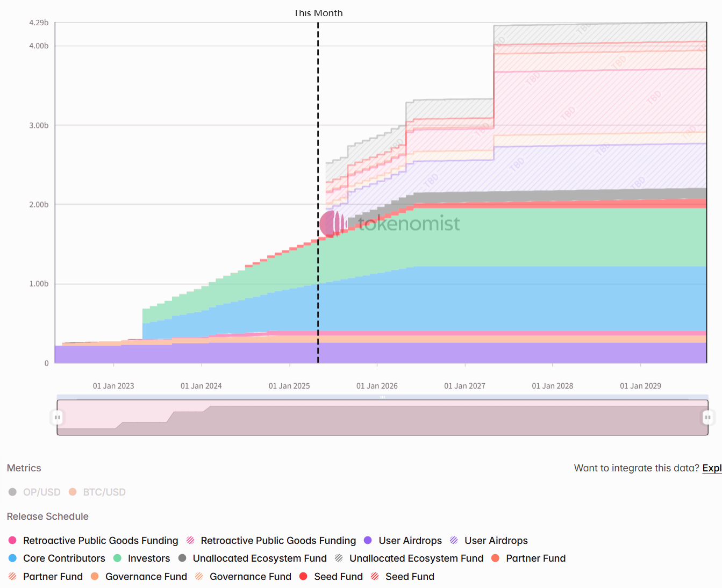Screen dimensions: 722x588
Task: Click the green Investors legend dot
Action: pyautogui.click(x=117, y=558)
